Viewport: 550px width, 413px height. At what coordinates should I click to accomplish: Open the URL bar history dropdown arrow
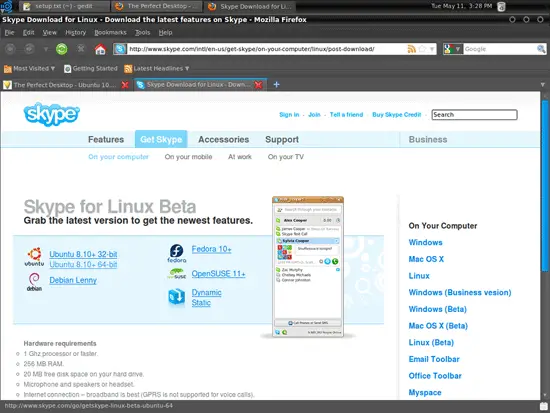(x=432, y=49)
